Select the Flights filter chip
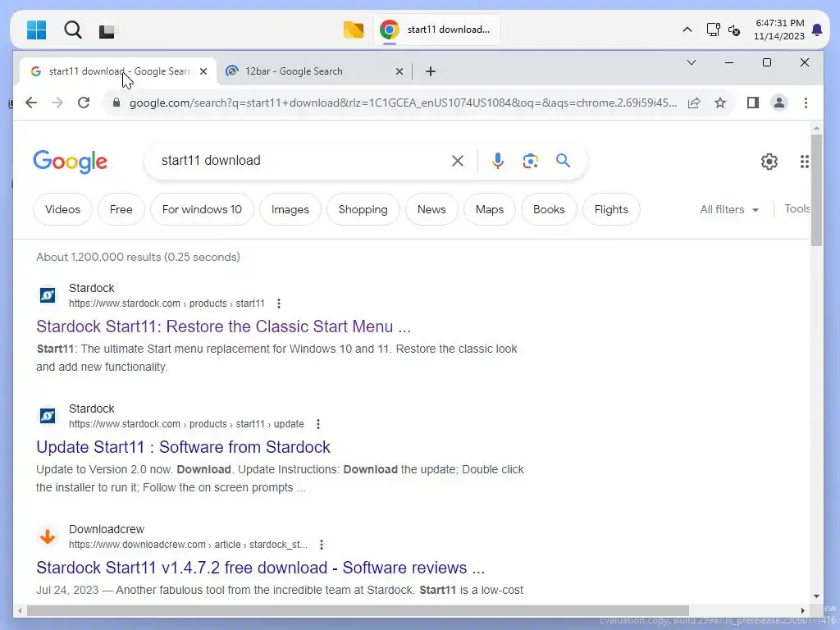The width and height of the screenshot is (840, 630). coord(611,209)
